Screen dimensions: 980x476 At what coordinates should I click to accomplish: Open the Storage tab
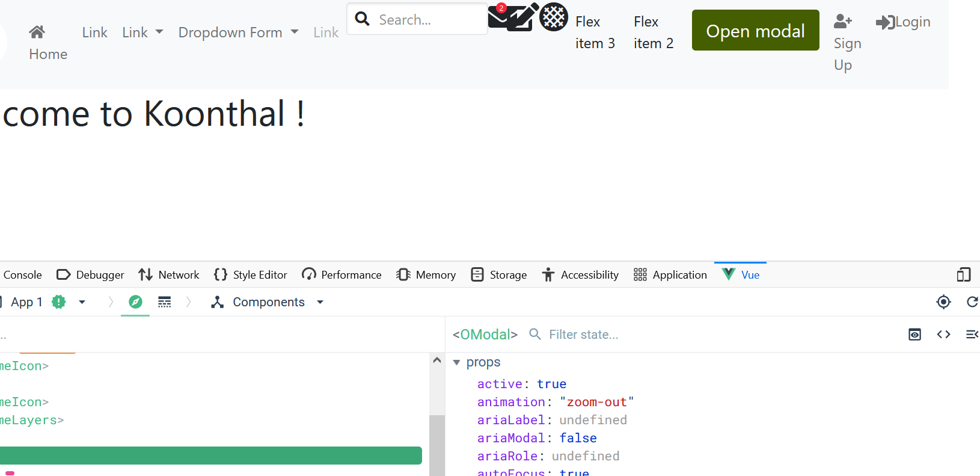click(x=499, y=275)
